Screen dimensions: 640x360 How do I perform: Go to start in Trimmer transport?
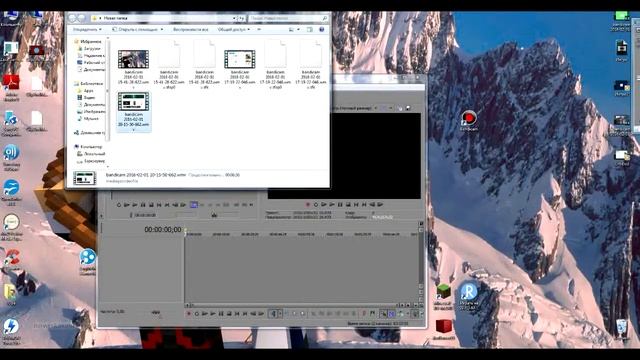159,204
